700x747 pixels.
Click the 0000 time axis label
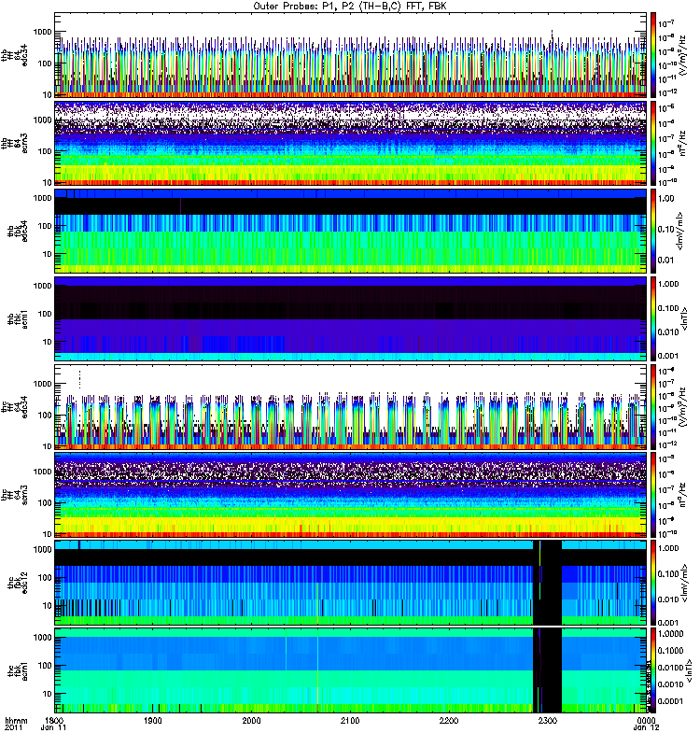[x=646, y=720]
